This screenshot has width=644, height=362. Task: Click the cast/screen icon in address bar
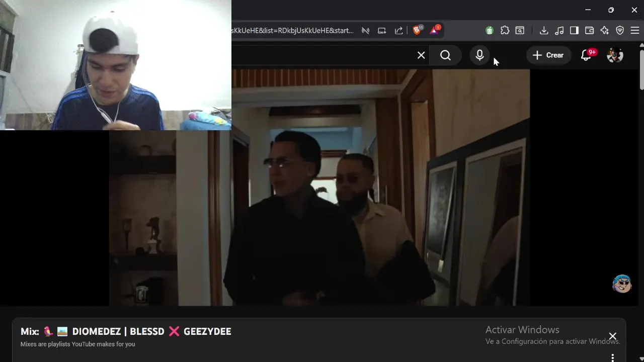[x=382, y=31]
